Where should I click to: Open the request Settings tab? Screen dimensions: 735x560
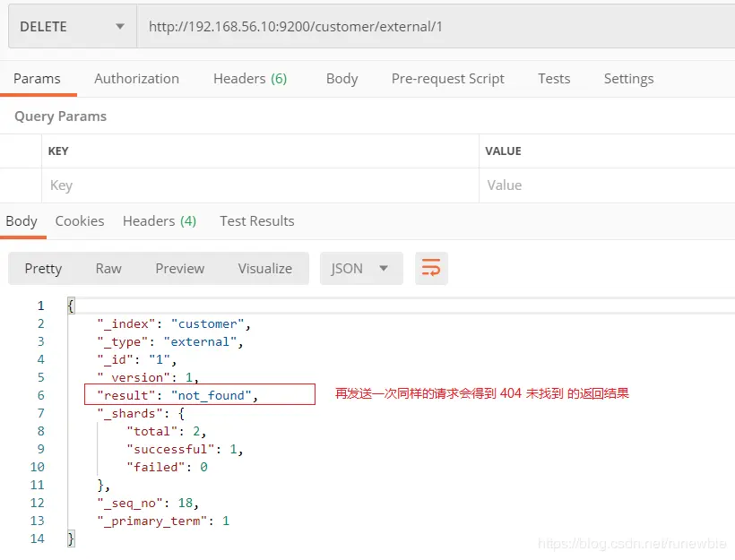pyautogui.click(x=628, y=78)
